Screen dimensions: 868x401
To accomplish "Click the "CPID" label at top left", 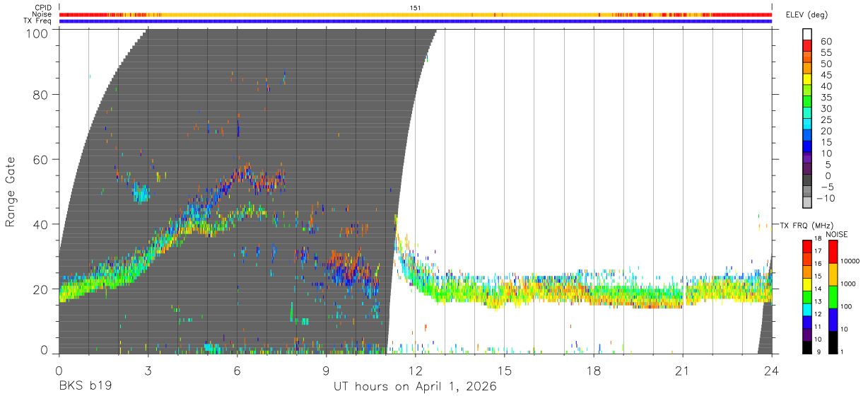I will (x=43, y=8).
